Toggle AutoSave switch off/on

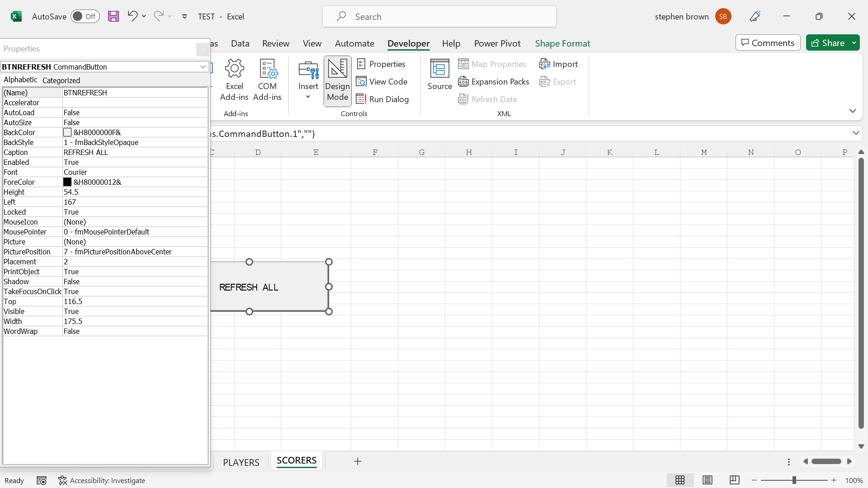coord(85,17)
